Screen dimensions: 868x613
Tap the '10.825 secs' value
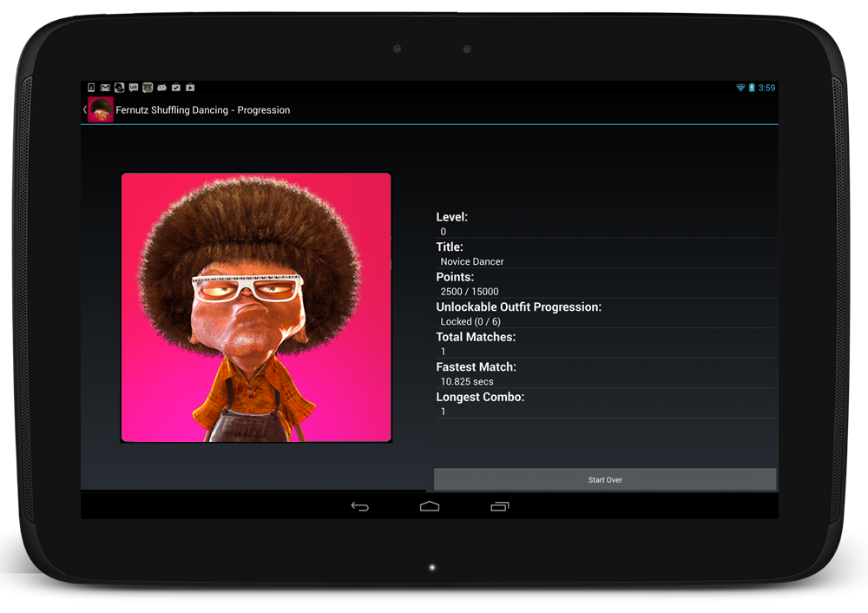467,381
